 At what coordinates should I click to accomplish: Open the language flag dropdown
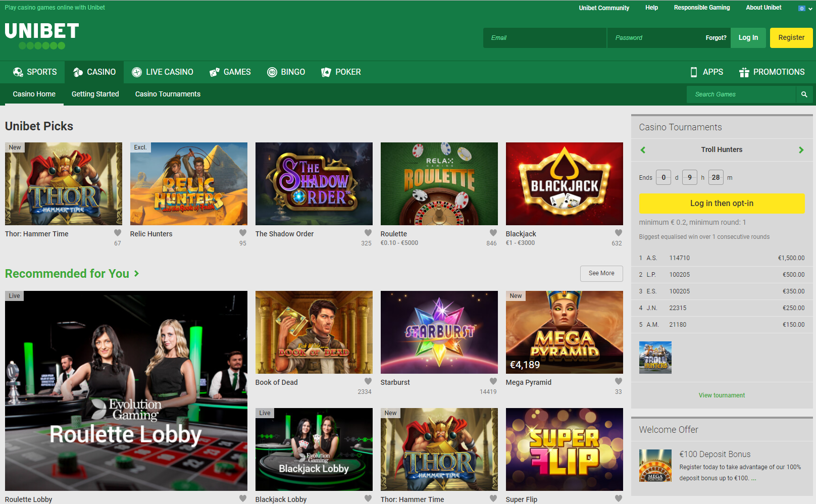(805, 9)
